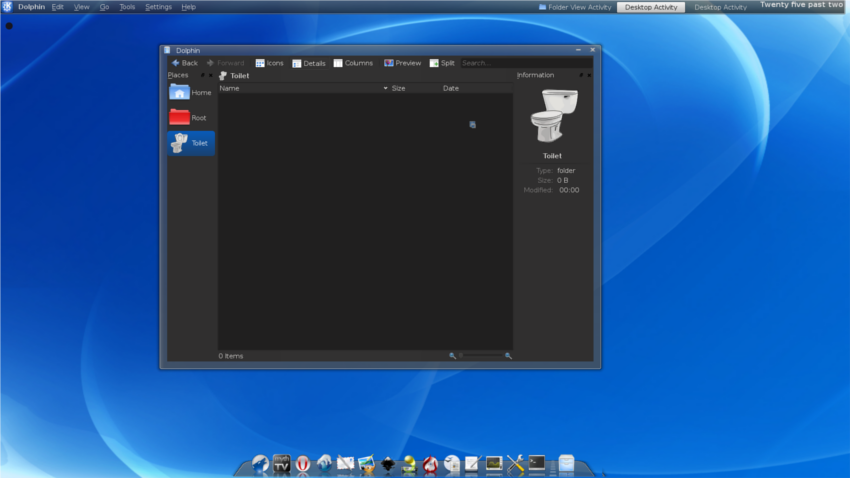Click zoom out magnifier in status bar
850x478 pixels.
click(x=452, y=356)
